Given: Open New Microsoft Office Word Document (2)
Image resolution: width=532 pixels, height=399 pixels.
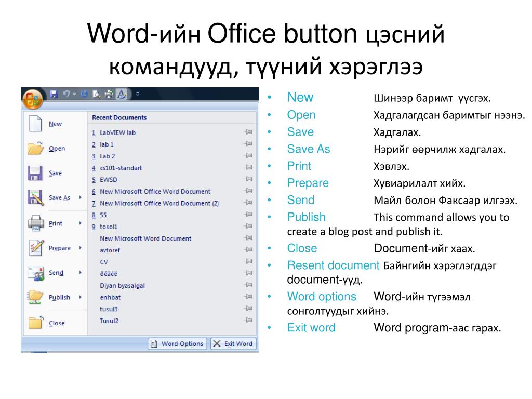Looking at the screenshot, I should (x=159, y=203).
